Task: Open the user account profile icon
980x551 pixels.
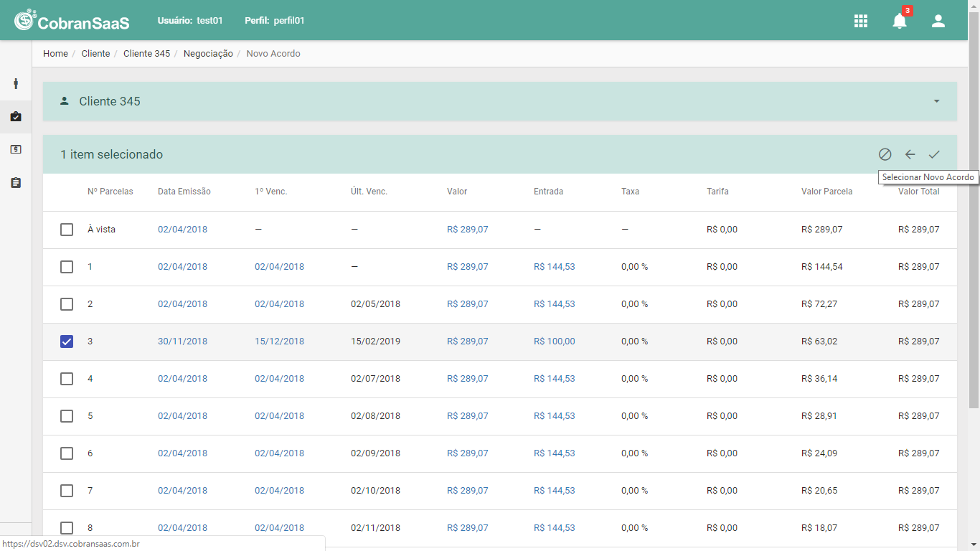Action: pos(938,21)
